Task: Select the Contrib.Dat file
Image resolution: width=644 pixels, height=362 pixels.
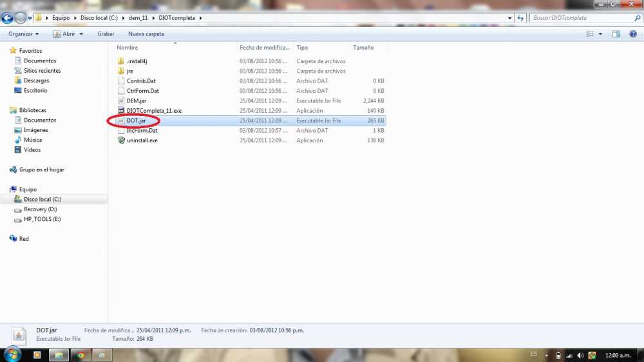Action: (x=141, y=81)
